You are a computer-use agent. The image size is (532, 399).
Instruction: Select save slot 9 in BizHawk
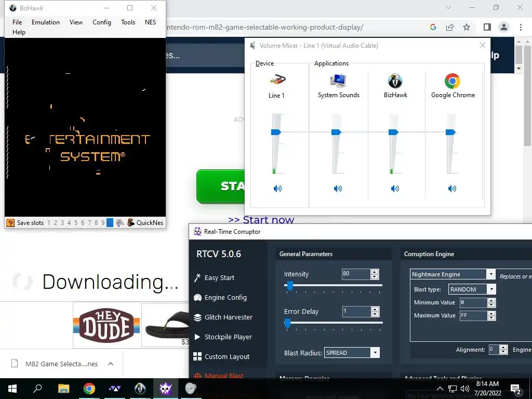tap(103, 222)
